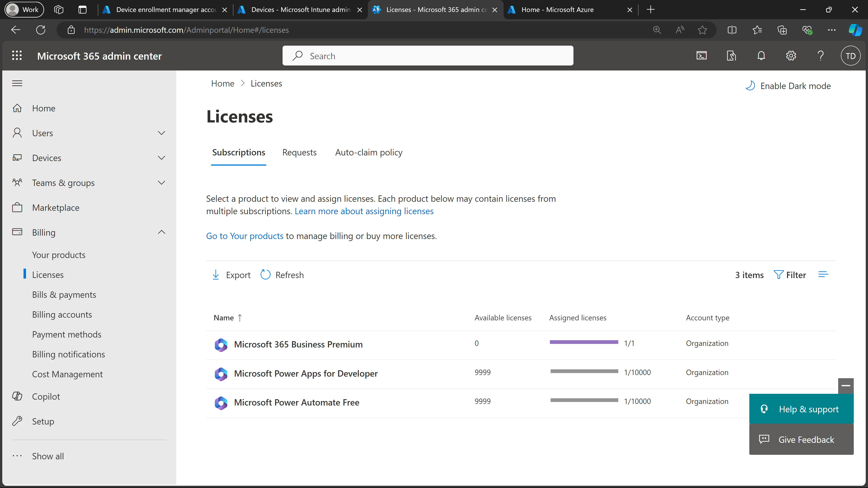Open settings gear in admin center header
Screen dimensions: 868x488
click(791, 56)
